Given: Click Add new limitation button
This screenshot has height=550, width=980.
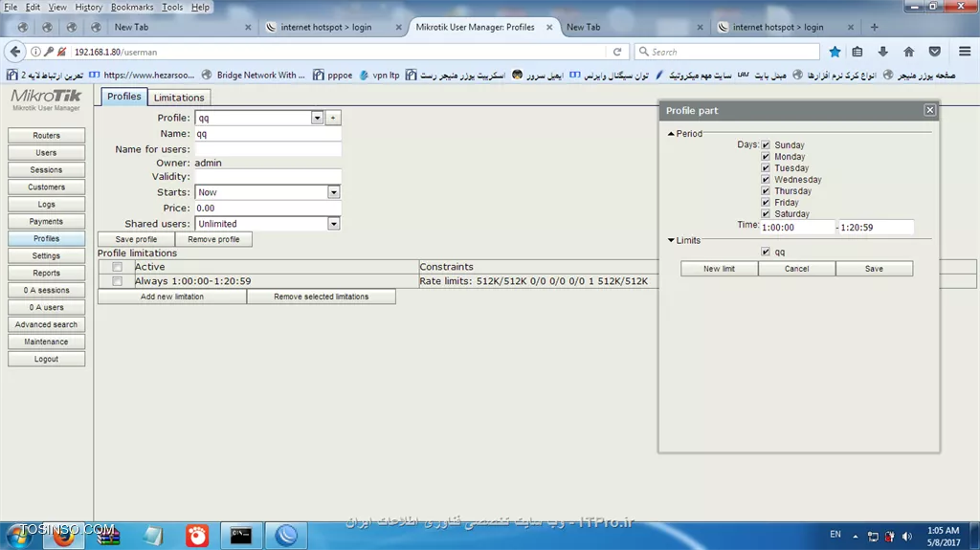Looking at the screenshot, I should click(172, 297).
